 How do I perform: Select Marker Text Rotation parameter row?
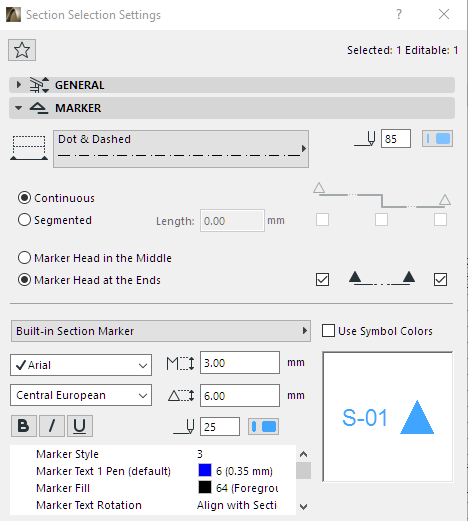(x=153, y=505)
